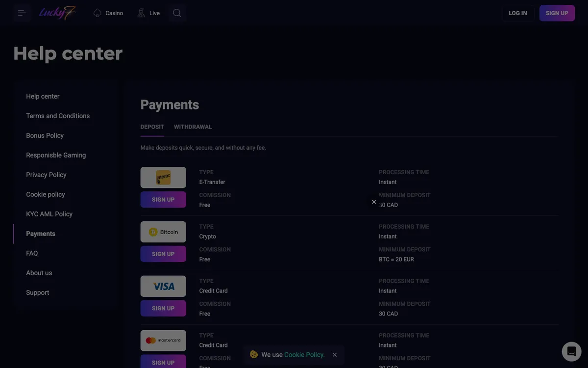Click the Crypto type text
The height and width of the screenshot is (368, 588).
208,237
